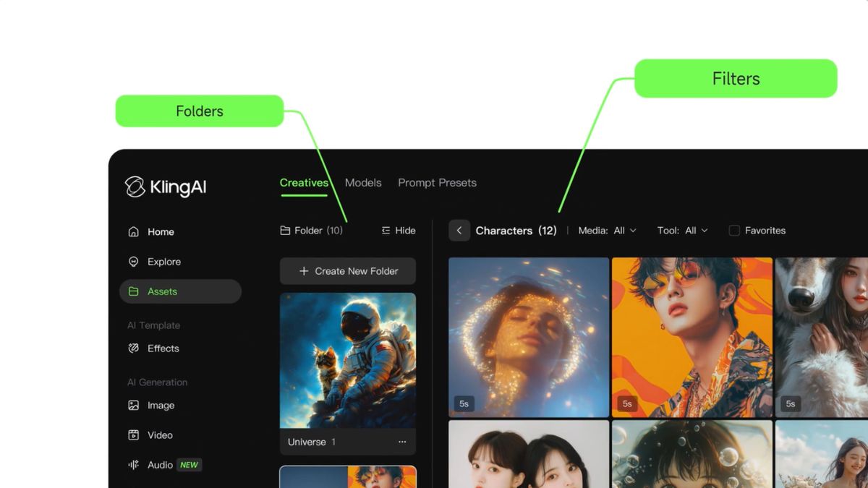The height and width of the screenshot is (488, 868).
Task: Open the astronaut and cat Universe thumbnail
Action: (x=348, y=360)
